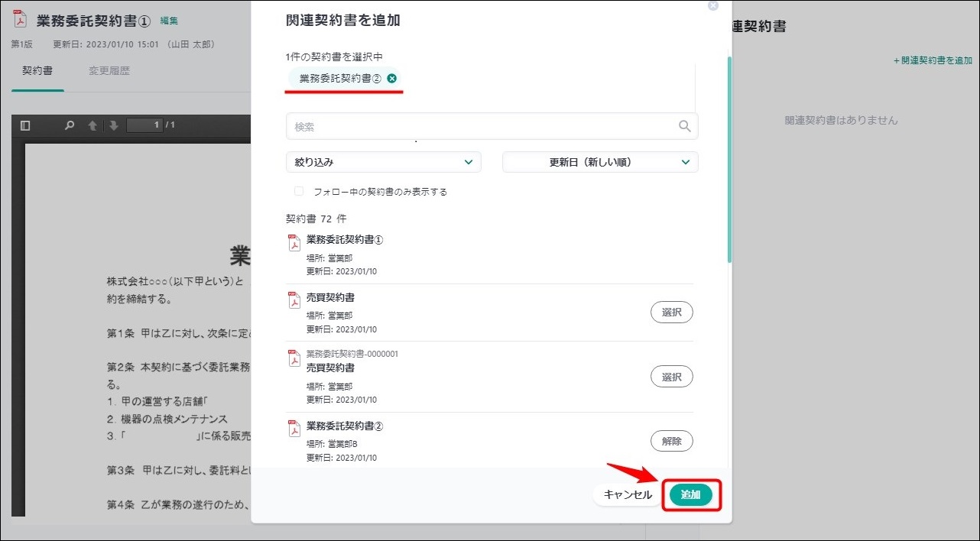The width and height of the screenshot is (980, 541).
Task: Open the 編集 link beside the title
Action: 169,21
